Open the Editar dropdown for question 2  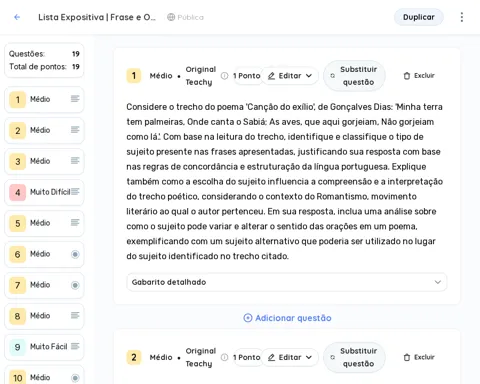coord(290,357)
